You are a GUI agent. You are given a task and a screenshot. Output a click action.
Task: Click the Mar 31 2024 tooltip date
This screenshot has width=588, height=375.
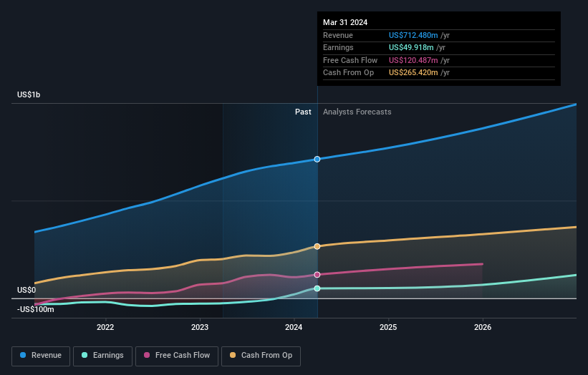click(345, 22)
